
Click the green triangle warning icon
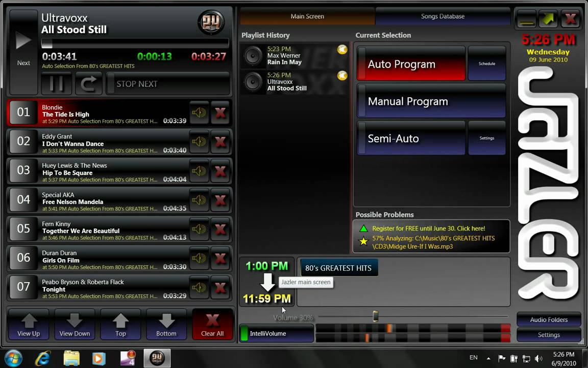(363, 228)
